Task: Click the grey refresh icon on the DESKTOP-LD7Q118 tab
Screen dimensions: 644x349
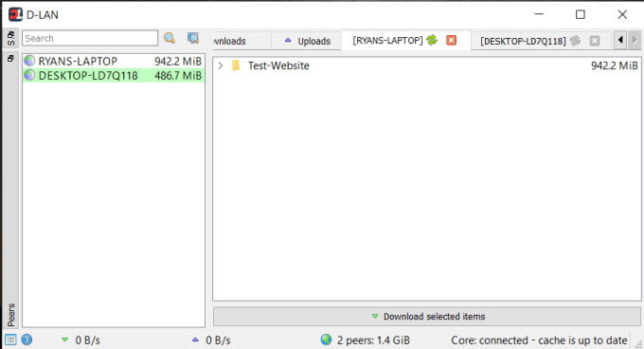Action: pos(576,40)
